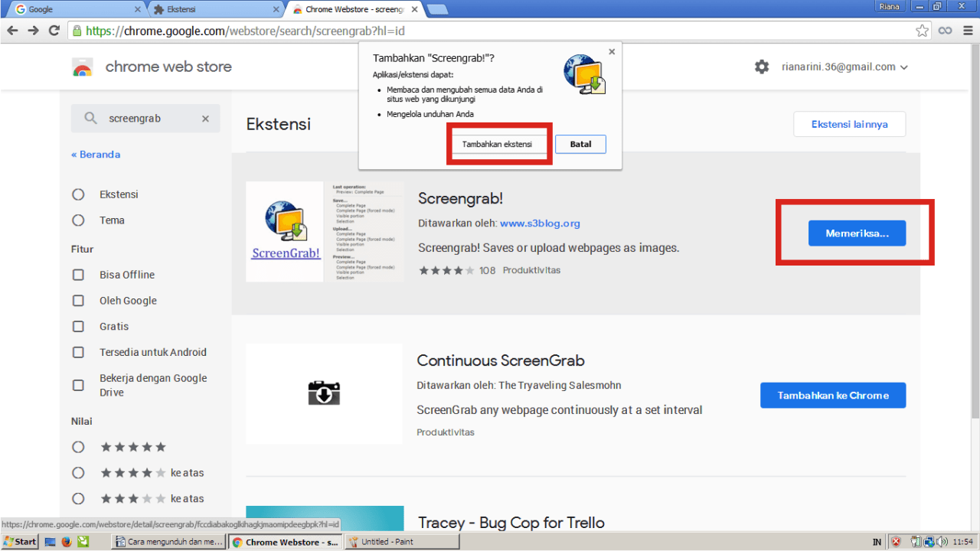The image size is (980, 551).
Task: Open the Screengrab! extension title
Action: (460, 198)
